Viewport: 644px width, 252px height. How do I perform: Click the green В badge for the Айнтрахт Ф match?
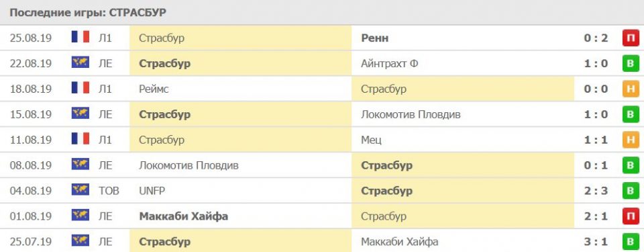pyautogui.click(x=631, y=63)
